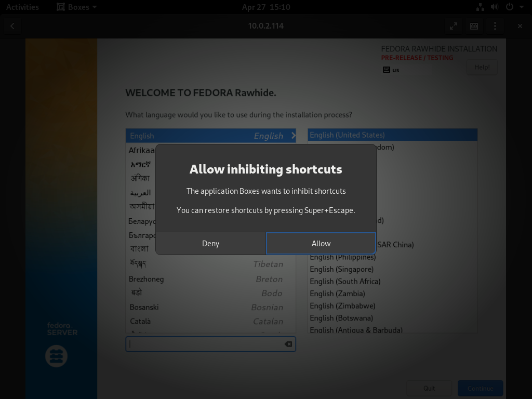Select Bosanski Bosnian language row
Image resolution: width=532 pixels, height=399 pixels.
[x=211, y=307]
